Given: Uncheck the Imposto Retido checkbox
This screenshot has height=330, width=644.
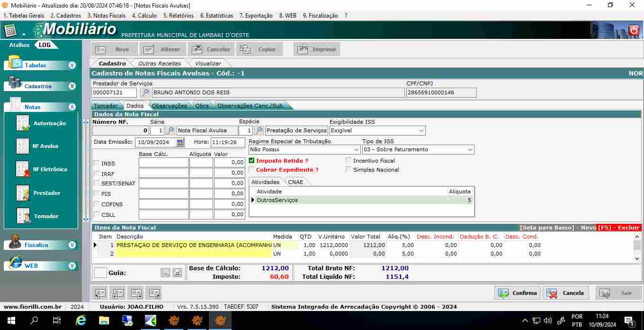Looking at the screenshot, I should click(x=252, y=161).
